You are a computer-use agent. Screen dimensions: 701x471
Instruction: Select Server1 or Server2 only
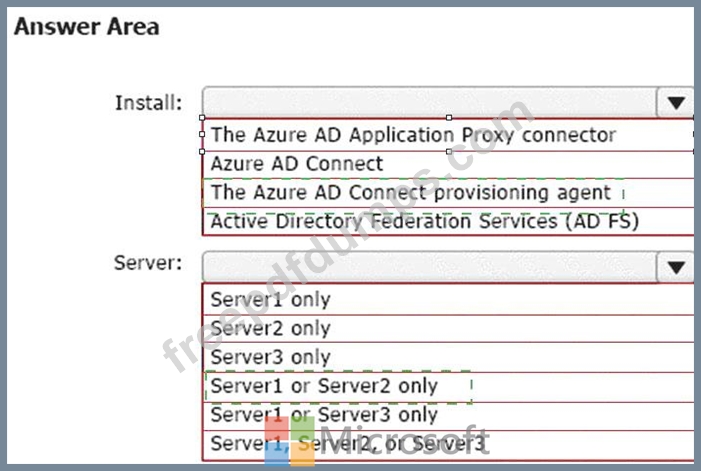(324, 386)
